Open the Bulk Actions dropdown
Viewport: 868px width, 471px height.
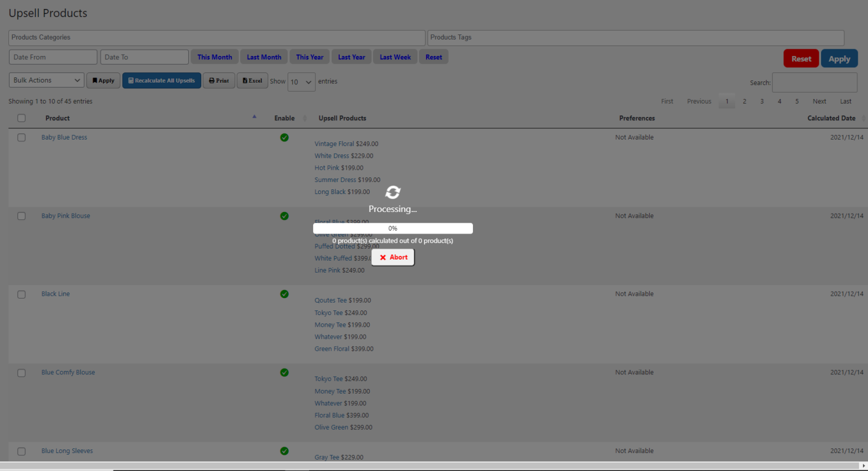tap(46, 80)
